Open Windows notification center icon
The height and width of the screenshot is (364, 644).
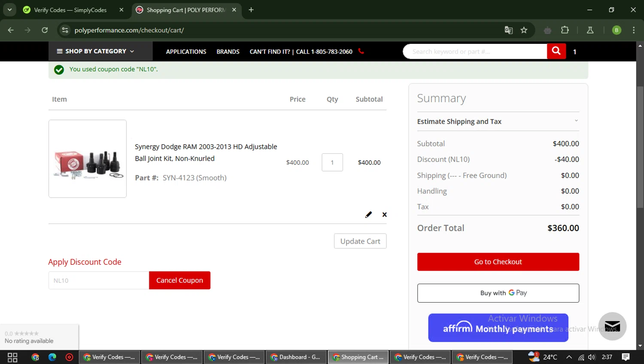click(626, 357)
